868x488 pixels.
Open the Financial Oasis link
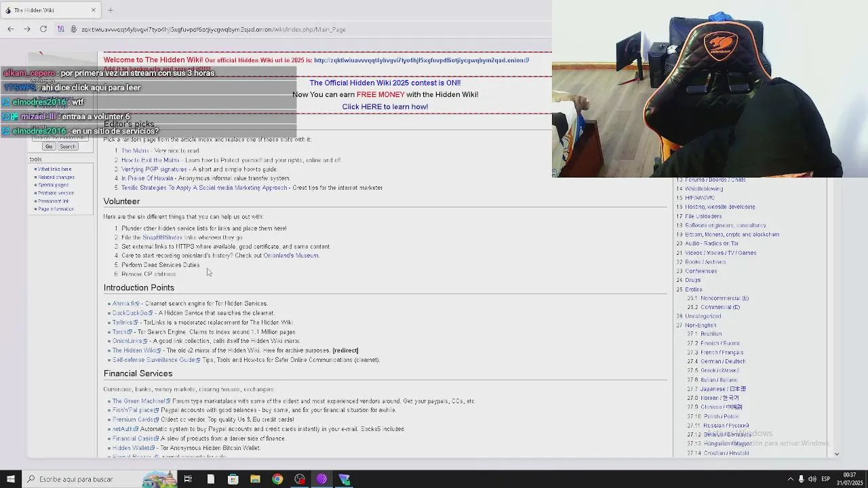tap(136, 439)
